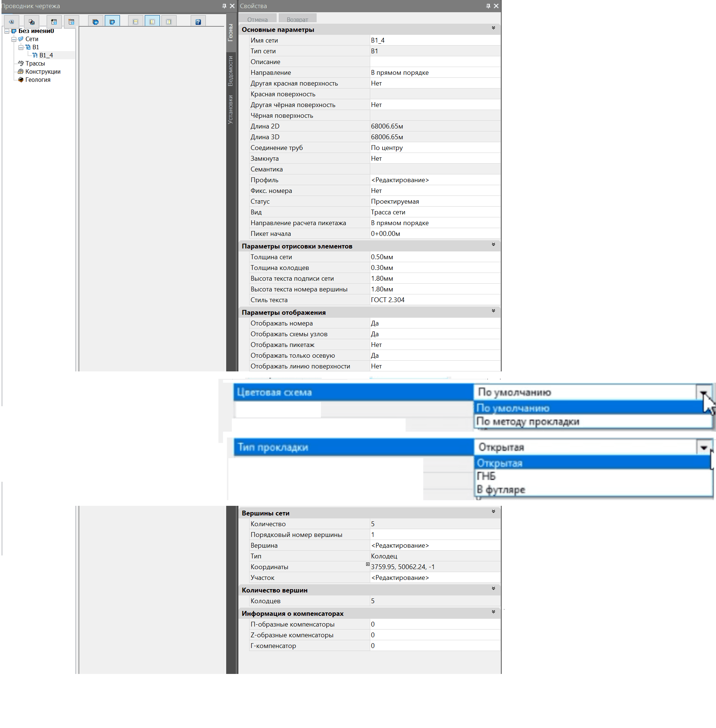Viewport: 716px width, 728px height.
Task: Click the Профиль <Редактирование> value
Action: pyautogui.click(x=435, y=180)
